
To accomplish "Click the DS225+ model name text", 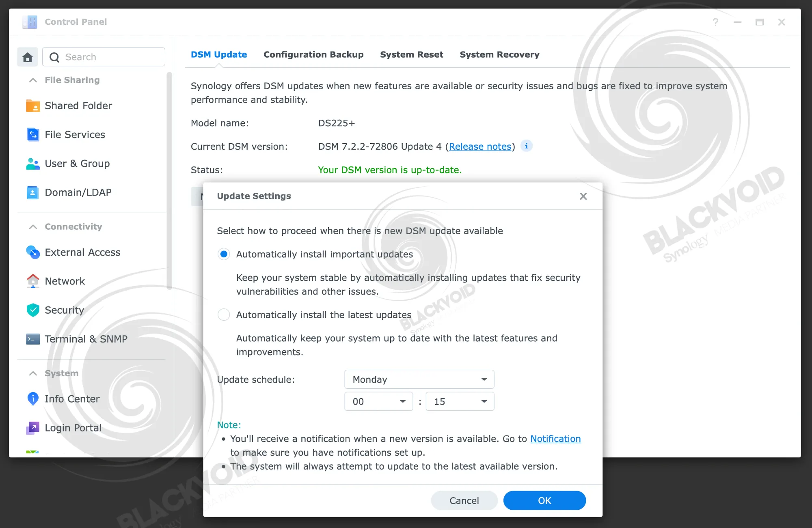I will (x=336, y=123).
